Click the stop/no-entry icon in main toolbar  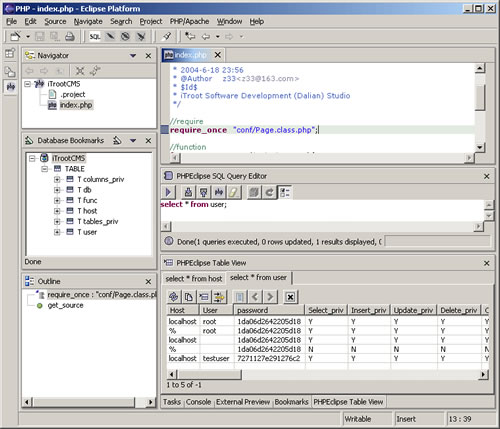pos(125,36)
